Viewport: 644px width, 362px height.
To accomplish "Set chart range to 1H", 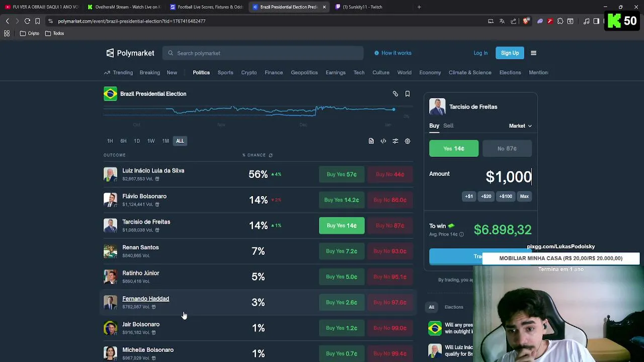I will pos(110,141).
